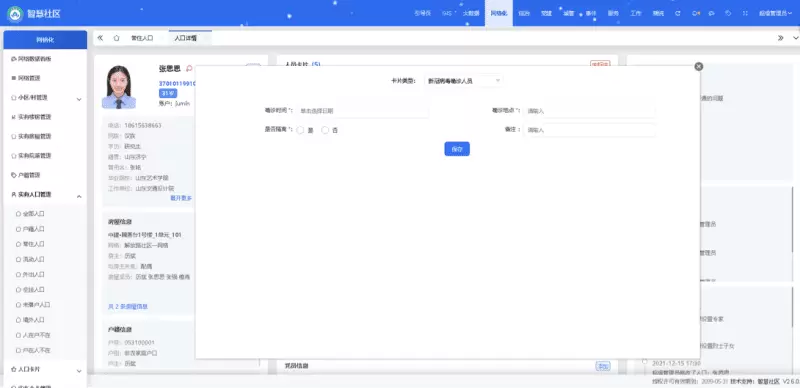Click the 网格化 sidebar header button
This screenshot has height=388, width=800.
[45, 40]
